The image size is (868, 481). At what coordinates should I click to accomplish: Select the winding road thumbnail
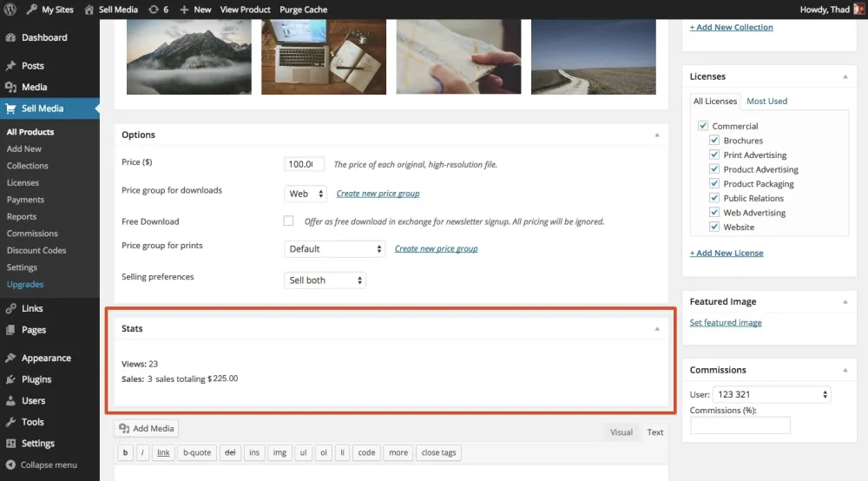(594, 57)
